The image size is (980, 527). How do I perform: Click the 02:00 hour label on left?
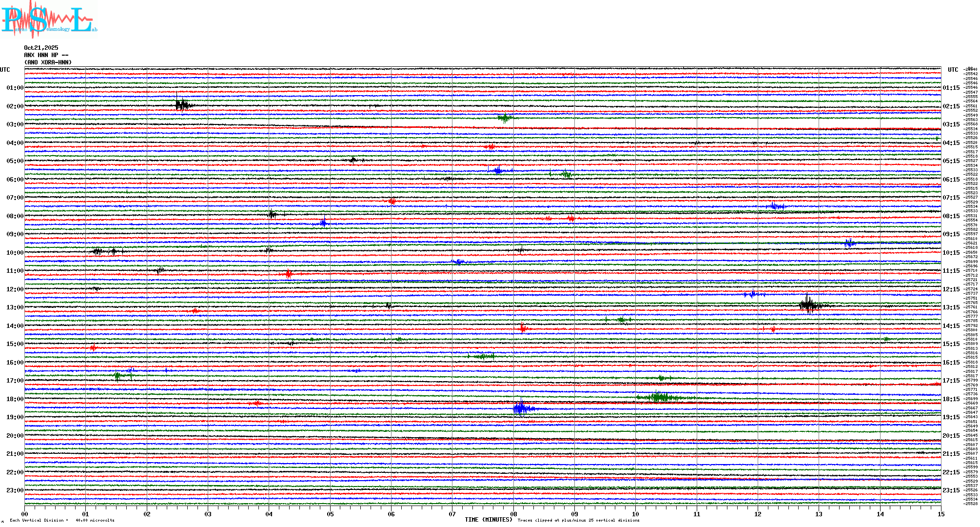pyautogui.click(x=15, y=106)
